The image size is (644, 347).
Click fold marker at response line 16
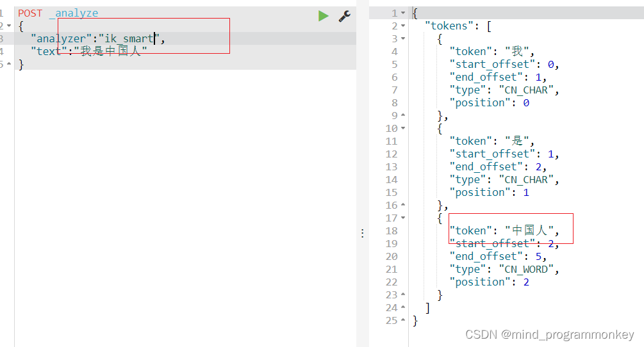coord(403,205)
